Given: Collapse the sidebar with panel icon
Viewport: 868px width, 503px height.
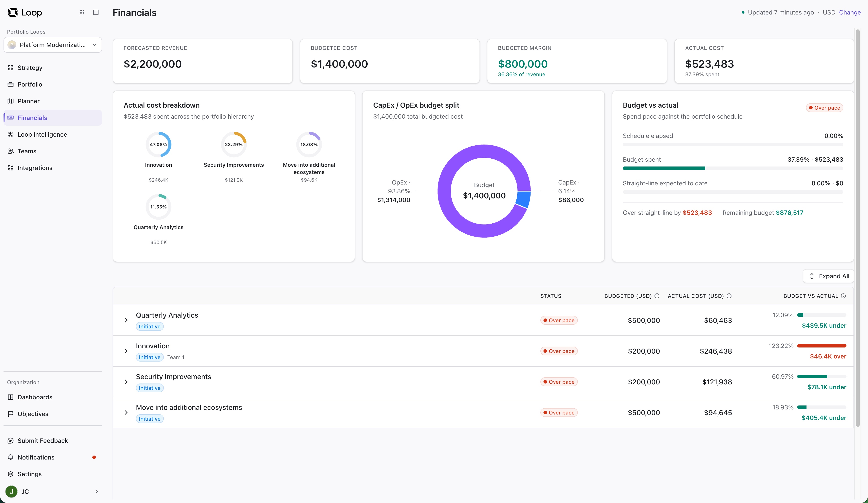Looking at the screenshot, I should [96, 12].
